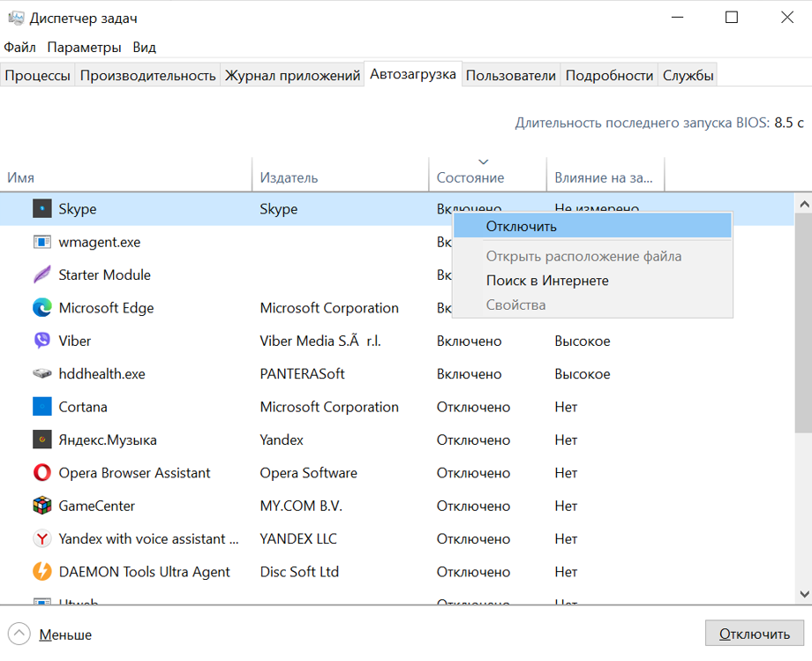Viewport: 812px width, 661px height.
Task: Click the scrollbar down arrow
Action: (x=804, y=594)
